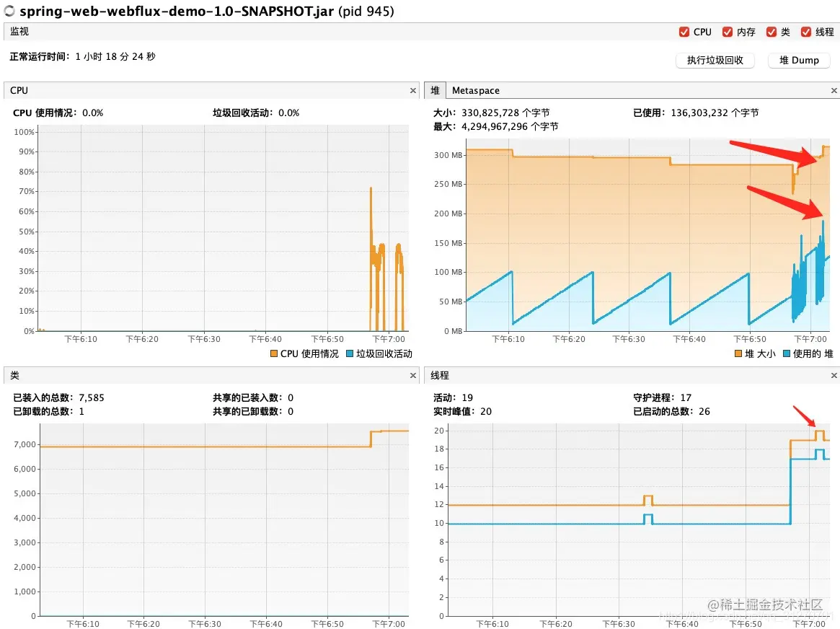Close the CPU panel

pyautogui.click(x=413, y=91)
